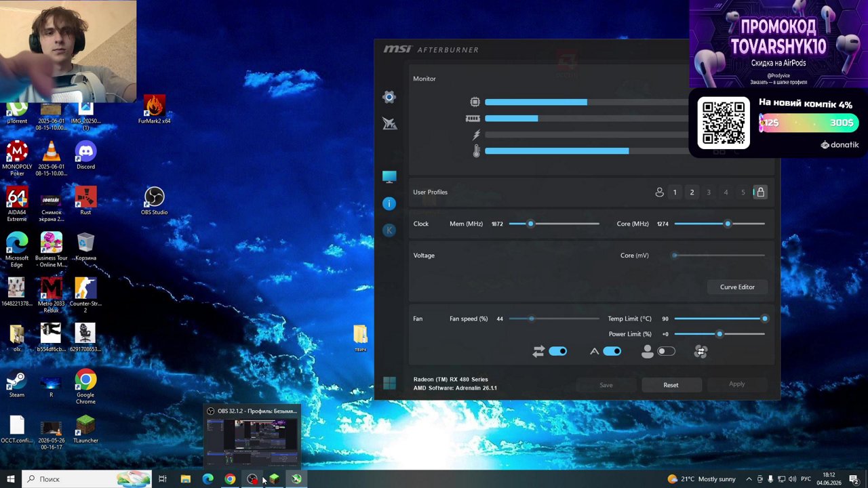The image size is (868, 488).
Task: Click the Reset button
Action: coord(671,385)
